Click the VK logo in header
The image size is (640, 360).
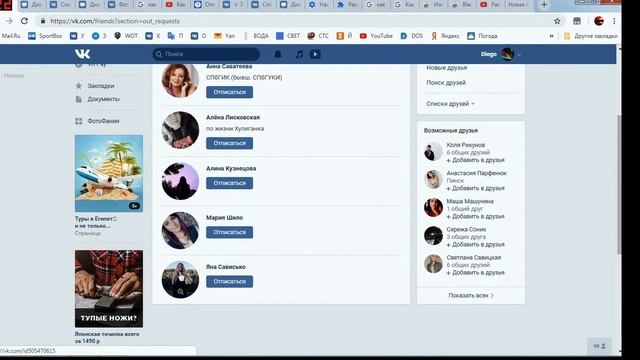[82, 54]
